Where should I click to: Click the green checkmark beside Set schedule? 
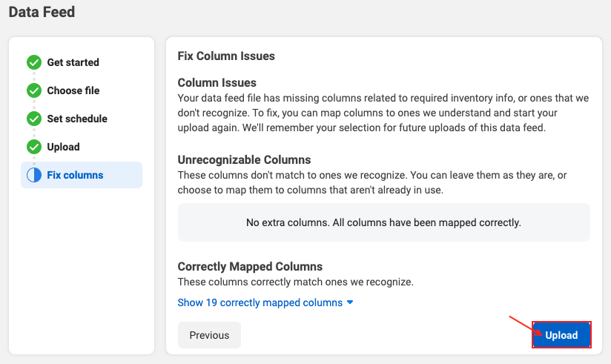[x=34, y=119]
